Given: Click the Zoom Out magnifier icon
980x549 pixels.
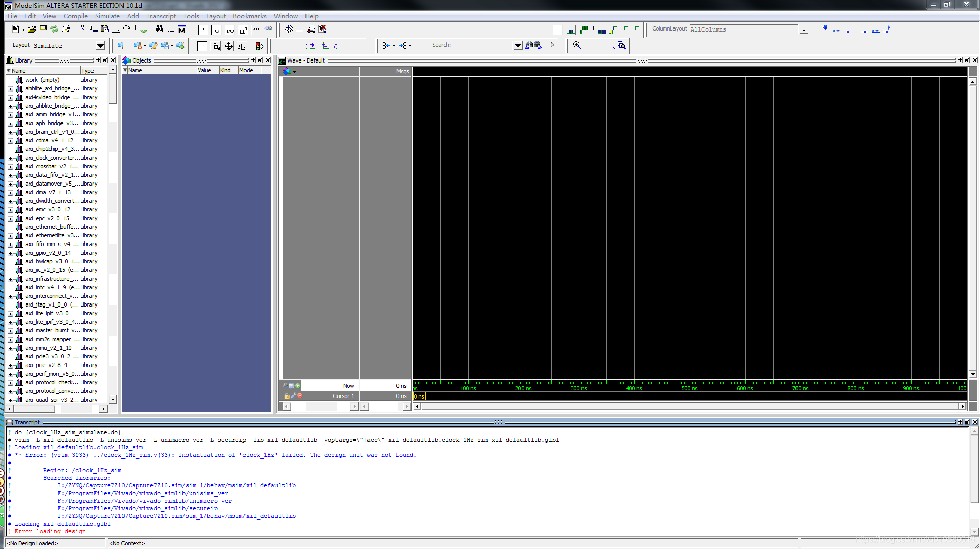Looking at the screenshot, I should 588,45.
